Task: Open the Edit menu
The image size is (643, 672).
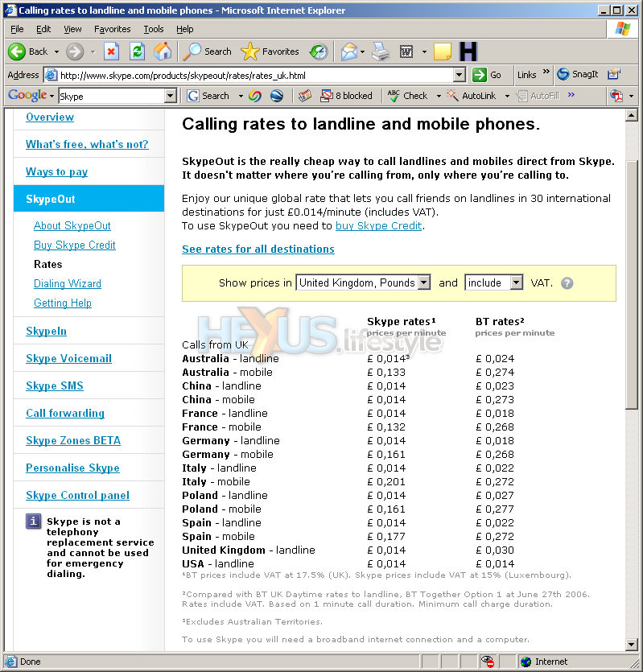Action: pos(43,29)
